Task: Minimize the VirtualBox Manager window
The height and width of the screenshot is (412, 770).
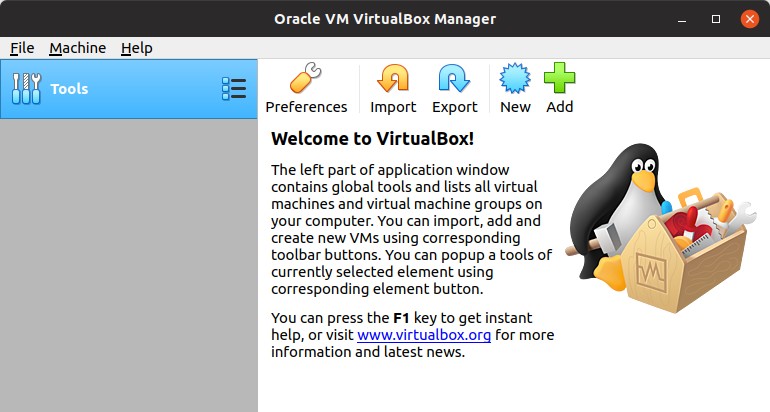Action: pos(682,20)
